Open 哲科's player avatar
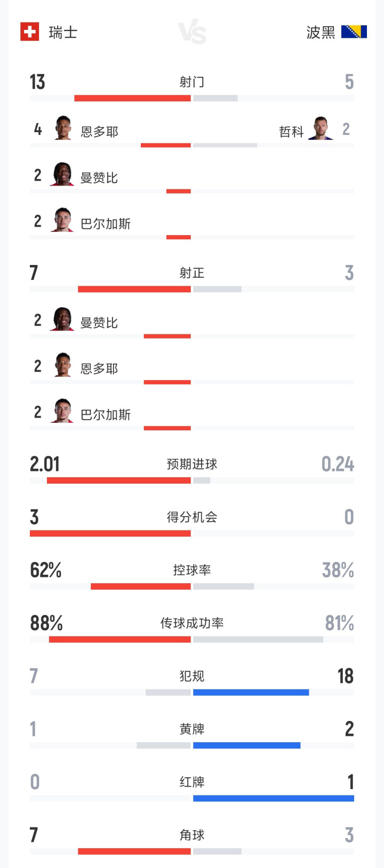This screenshot has height=868, width=384. tap(321, 128)
